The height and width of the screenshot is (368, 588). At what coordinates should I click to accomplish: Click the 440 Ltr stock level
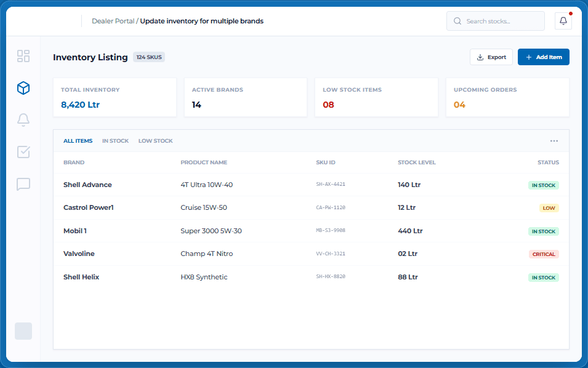[x=410, y=231]
